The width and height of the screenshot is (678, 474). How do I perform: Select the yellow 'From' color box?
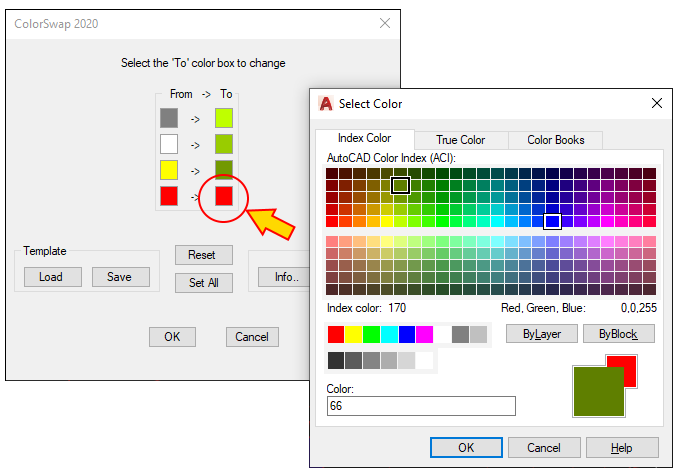[169, 170]
